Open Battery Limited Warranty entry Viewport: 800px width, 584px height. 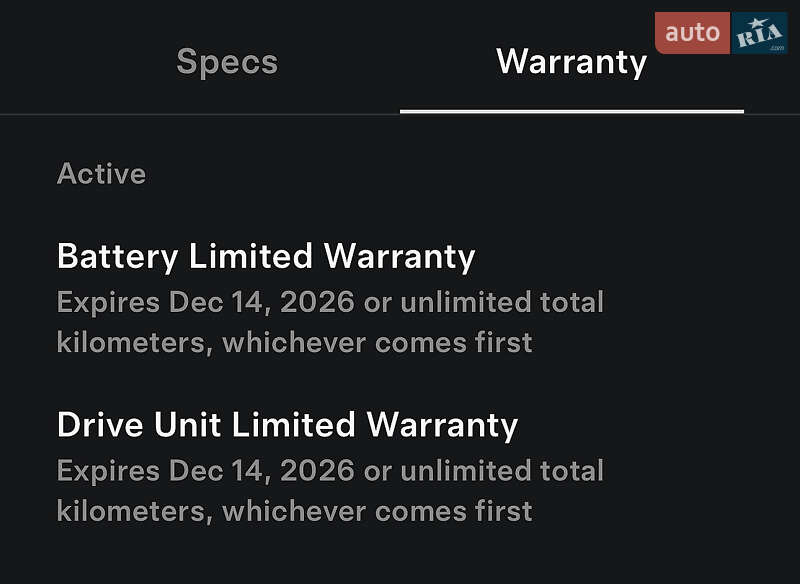[x=266, y=257]
